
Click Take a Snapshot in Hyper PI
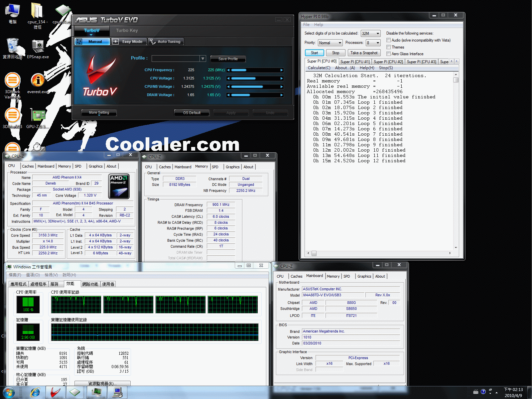[x=364, y=53]
